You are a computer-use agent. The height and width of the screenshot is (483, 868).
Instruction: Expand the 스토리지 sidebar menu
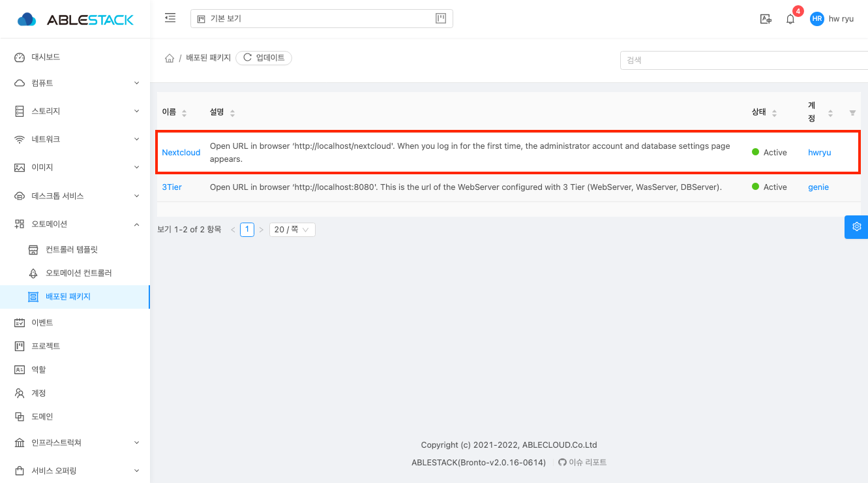point(75,112)
